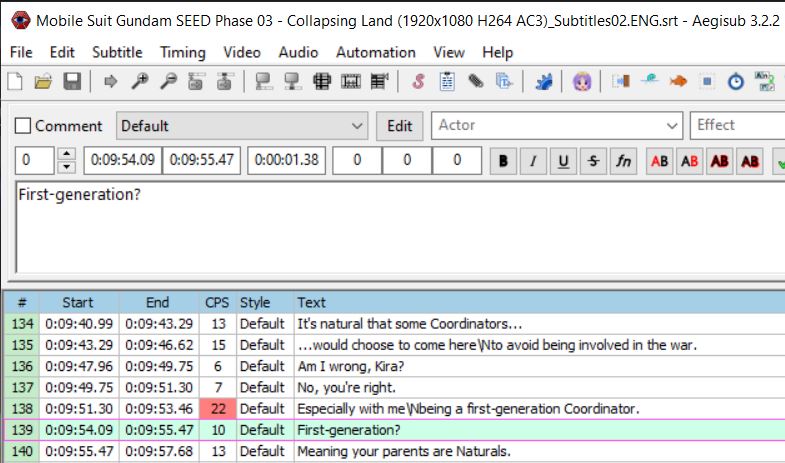Click Edit style button

[x=400, y=126]
